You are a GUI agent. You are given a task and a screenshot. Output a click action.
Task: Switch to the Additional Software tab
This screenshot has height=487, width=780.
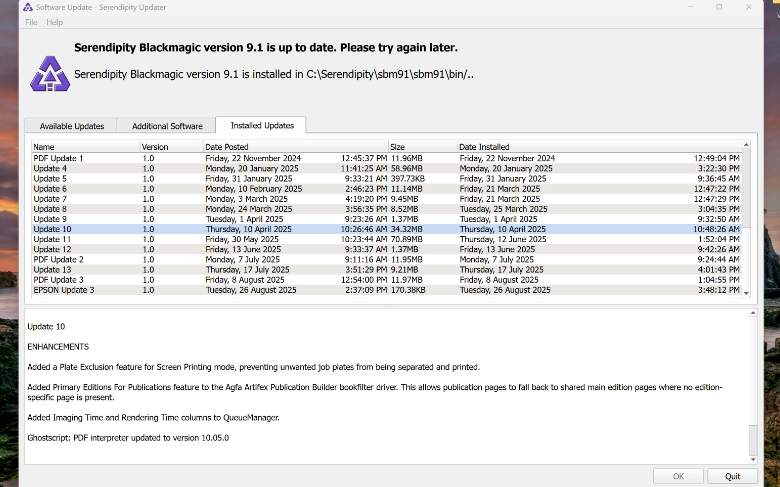pyautogui.click(x=167, y=126)
